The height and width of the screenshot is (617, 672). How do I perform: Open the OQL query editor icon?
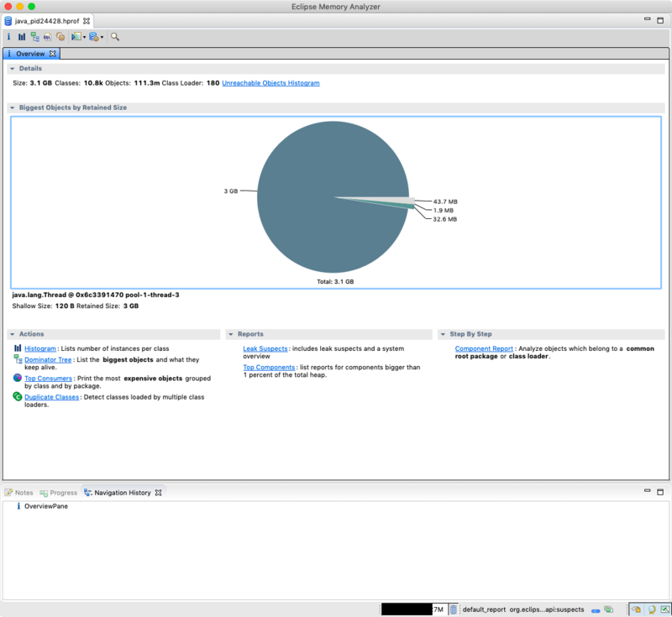click(x=47, y=37)
